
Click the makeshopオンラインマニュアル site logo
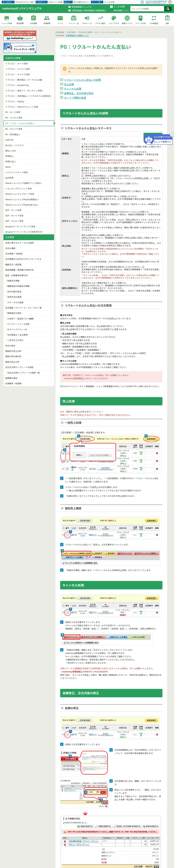pos(22,8)
